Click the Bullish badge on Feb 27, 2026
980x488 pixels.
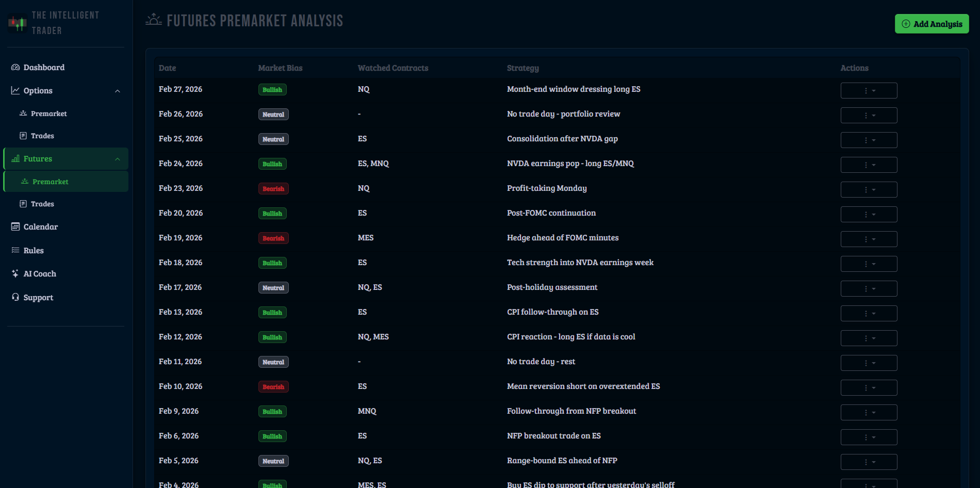(272, 89)
